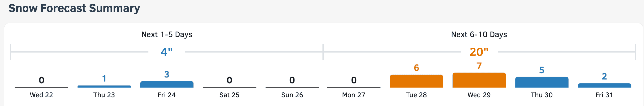
Task: Click the blue bar for Fri 31
Action: point(604,85)
